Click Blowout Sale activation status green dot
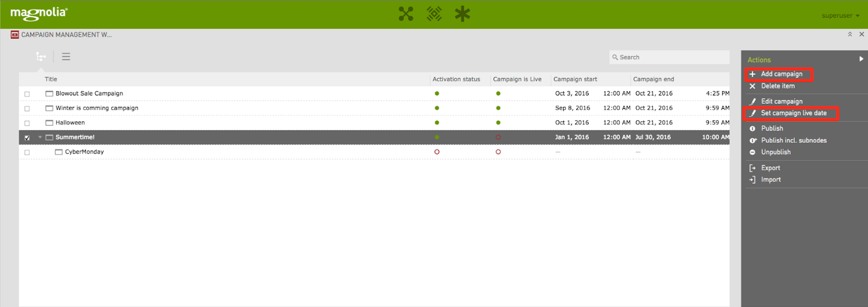Viewport: 868px width, 307px height. click(x=437, y=93)
